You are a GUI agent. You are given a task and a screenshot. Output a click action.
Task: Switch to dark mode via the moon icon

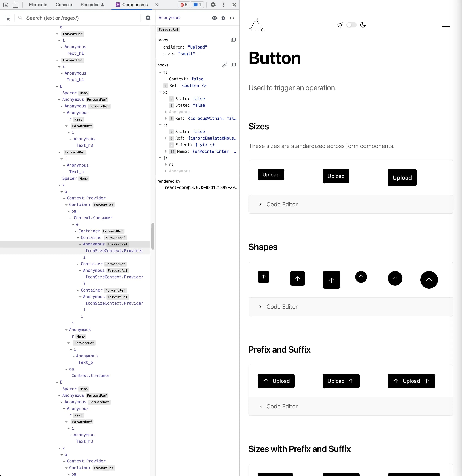point(363,25)
